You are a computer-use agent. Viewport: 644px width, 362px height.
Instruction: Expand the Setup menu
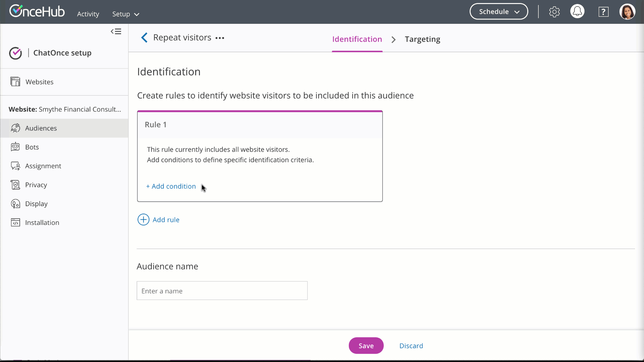click(x=125, y=14)
